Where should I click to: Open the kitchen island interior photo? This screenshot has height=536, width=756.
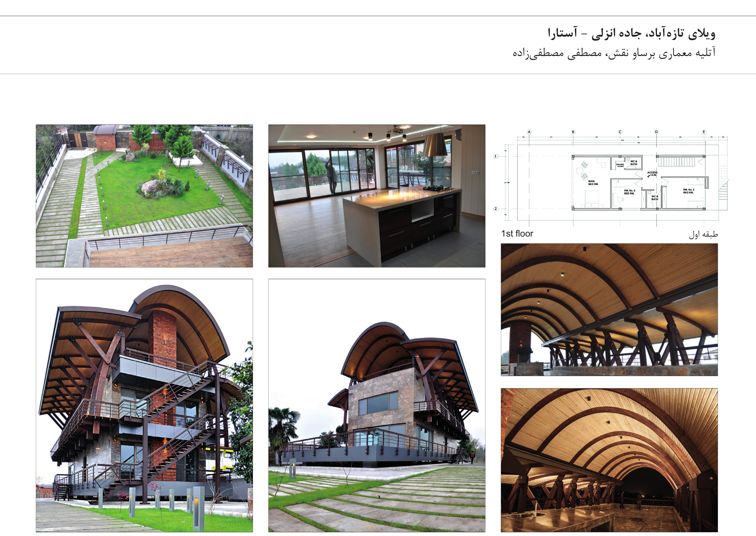tap(377, 196)
